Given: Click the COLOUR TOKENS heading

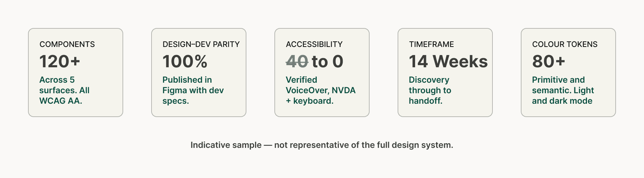Looking at the screenshot, I should coord(565,44).
